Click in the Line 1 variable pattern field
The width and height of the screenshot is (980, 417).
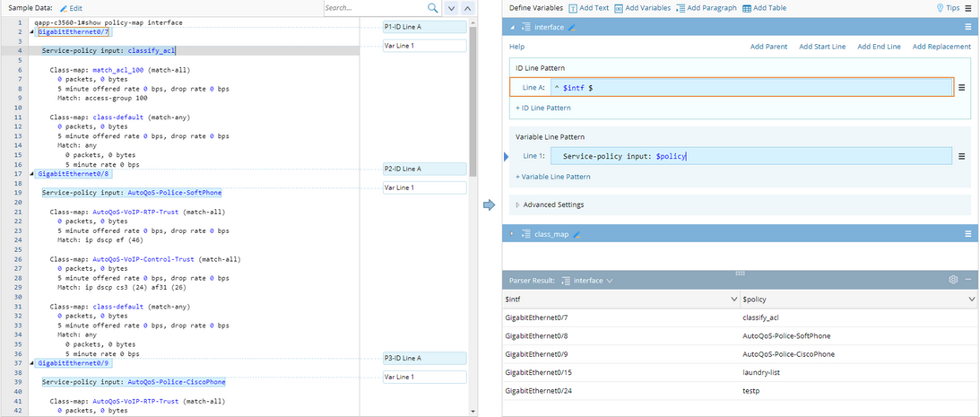coord(751,156)
